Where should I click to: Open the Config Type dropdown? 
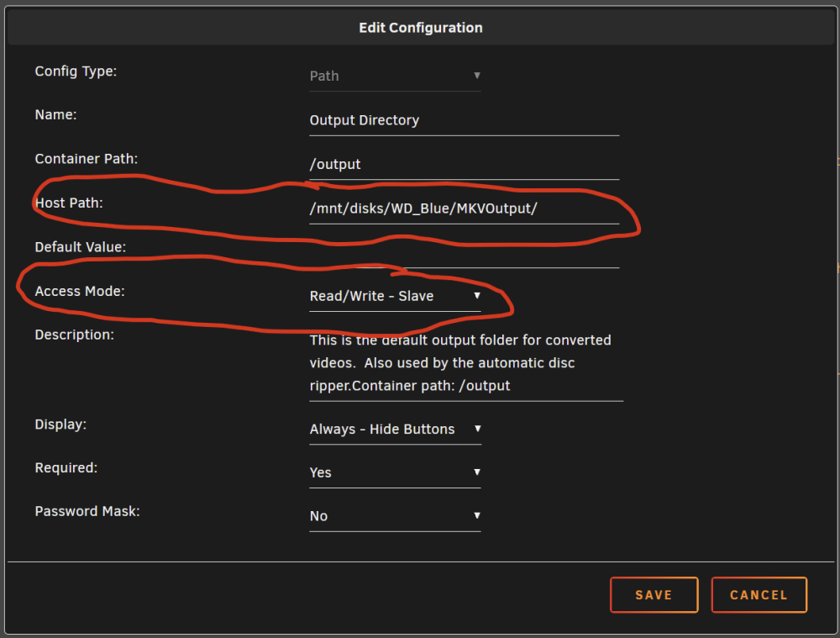click(x=395, y=76)
